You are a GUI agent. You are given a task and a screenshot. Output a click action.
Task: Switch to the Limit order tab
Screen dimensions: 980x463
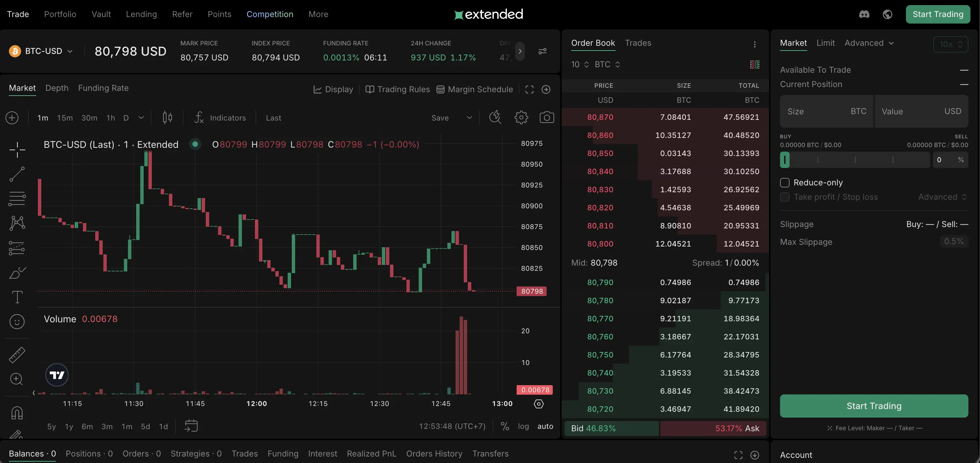pyautogui.click(x=825, y=43)
